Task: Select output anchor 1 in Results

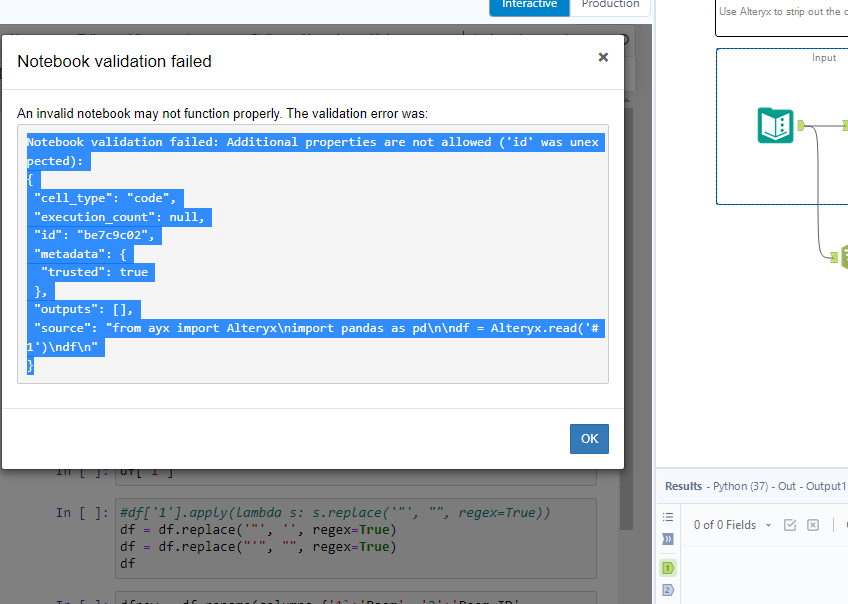Action: click(668, 568)
